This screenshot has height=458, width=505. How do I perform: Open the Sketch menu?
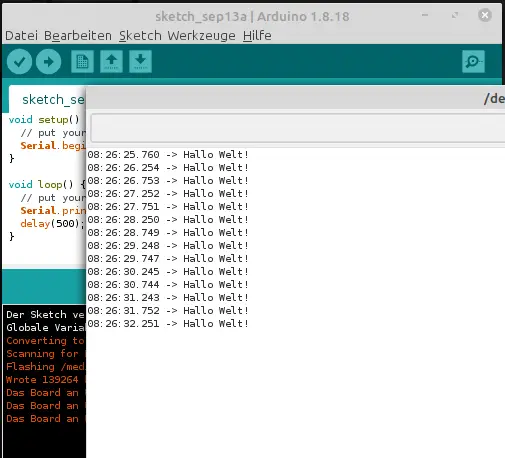tap(140, 36)
